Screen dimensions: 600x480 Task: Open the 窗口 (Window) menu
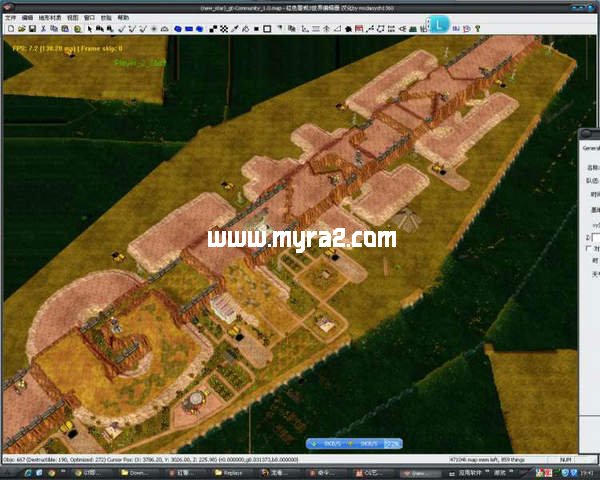89,18
